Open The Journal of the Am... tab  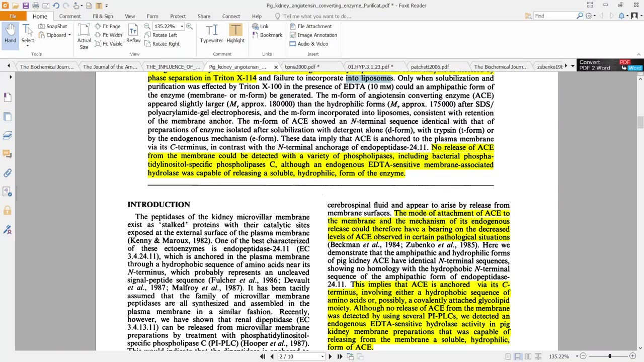(110, 66)
